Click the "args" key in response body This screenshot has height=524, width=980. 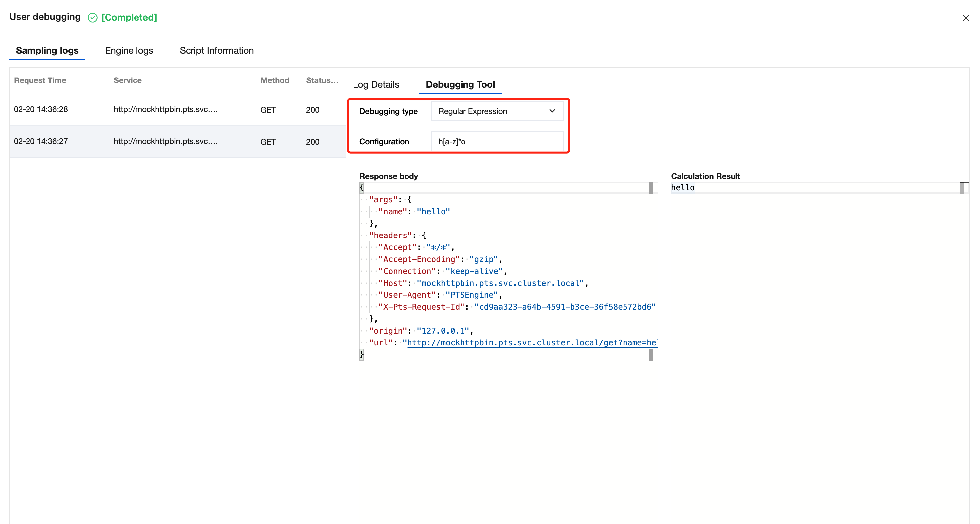point(383,200)
